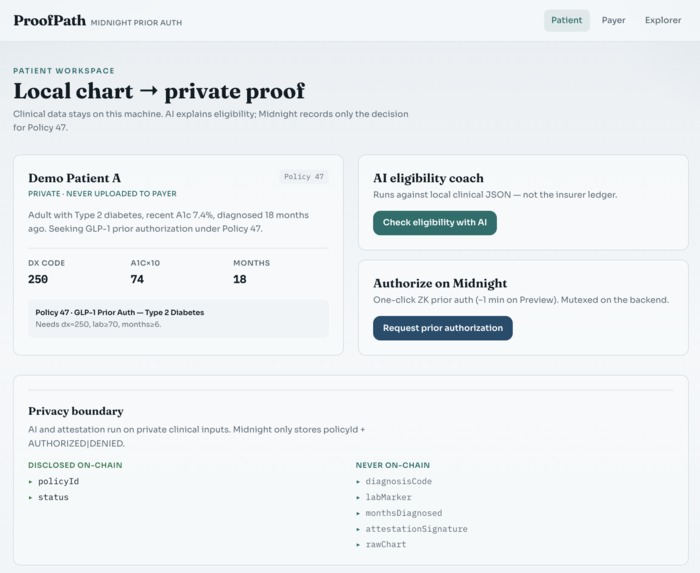The image size is (700, 573).
Task: Click the DISCLOSED ON-CHAIN heading
Action: tap(75, 465)
